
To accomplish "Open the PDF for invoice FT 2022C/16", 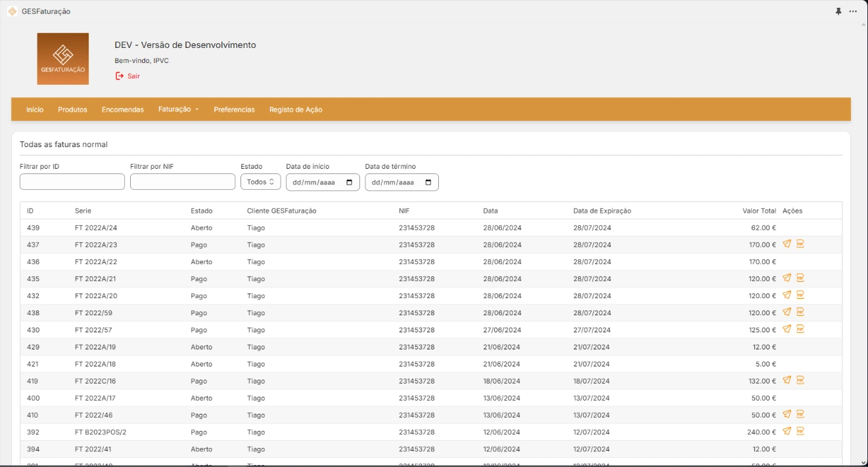I will pyautogui.click(x=800, y=380).
